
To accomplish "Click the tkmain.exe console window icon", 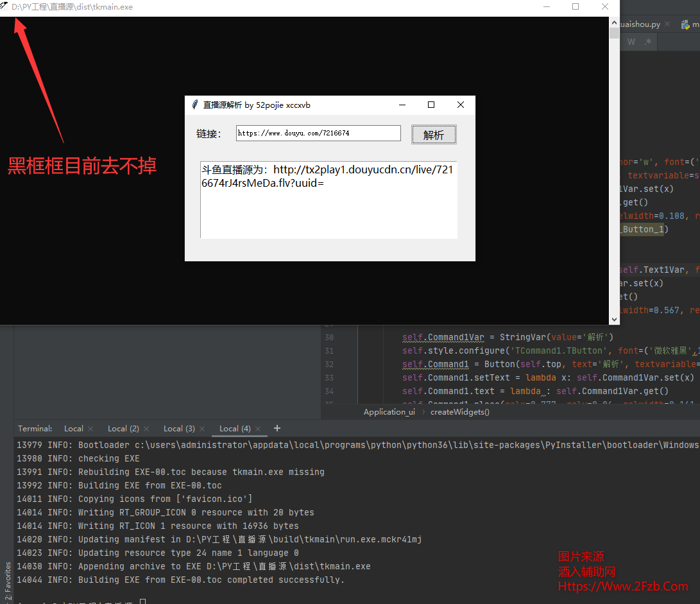I will (x=5, y=6).
